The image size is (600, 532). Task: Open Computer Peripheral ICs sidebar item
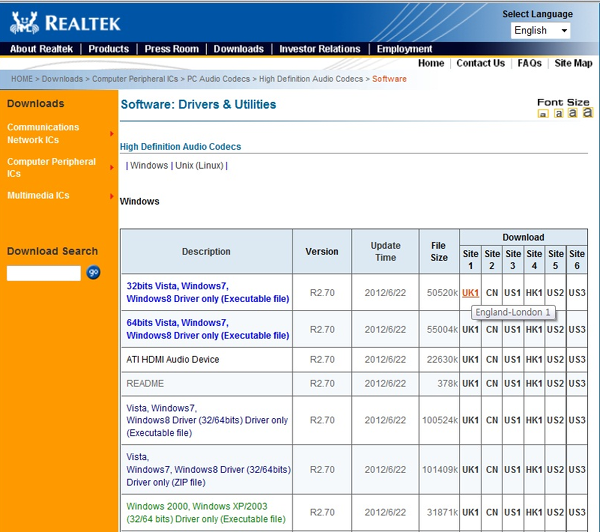(51, 168)
